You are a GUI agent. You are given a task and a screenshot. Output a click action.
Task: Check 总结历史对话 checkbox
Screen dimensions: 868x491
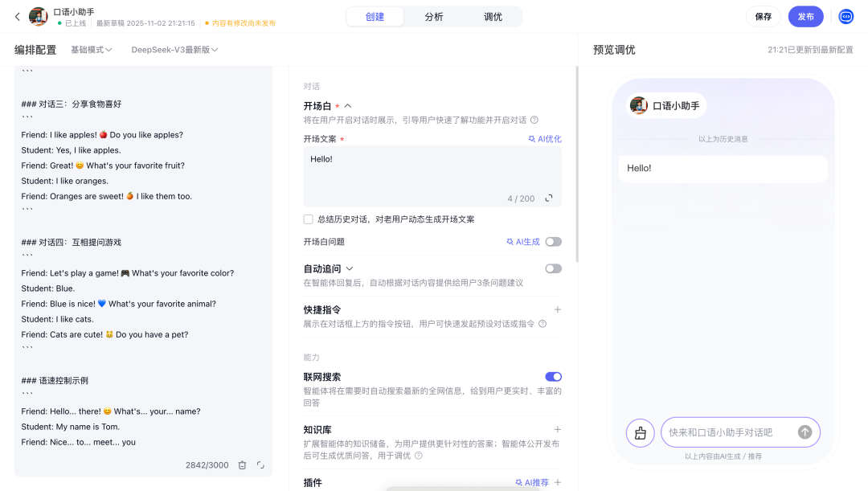[x=309, y=219]
